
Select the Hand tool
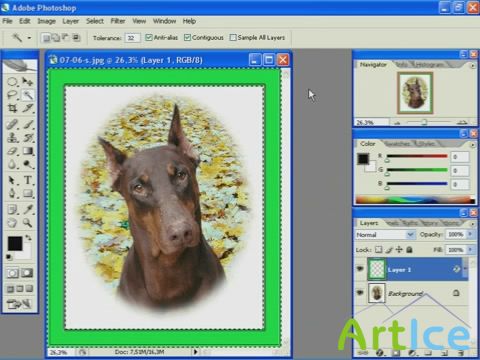click(12, 223)
